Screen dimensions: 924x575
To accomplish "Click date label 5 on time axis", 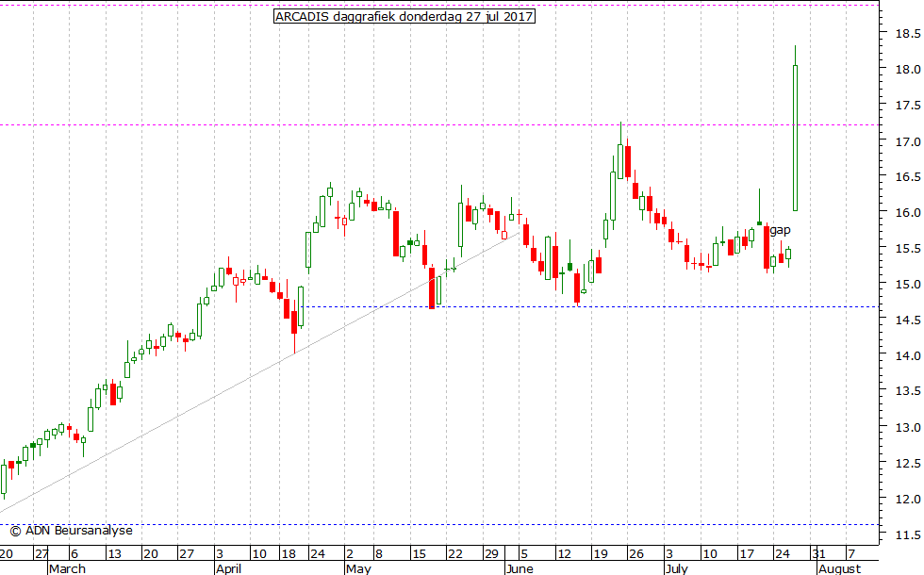I will coord(524,554).
